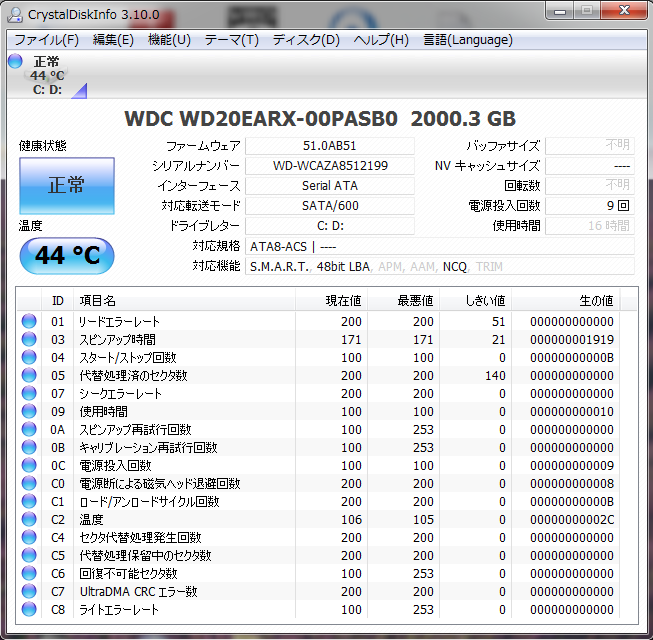Viewport: 653px width, 640px height.
Task: Click the power-on count field 9 回
Action: pyautogui.click(x=590, y=206)
